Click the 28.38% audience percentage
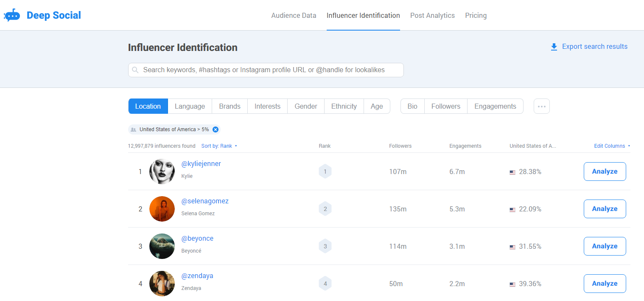 530,172
